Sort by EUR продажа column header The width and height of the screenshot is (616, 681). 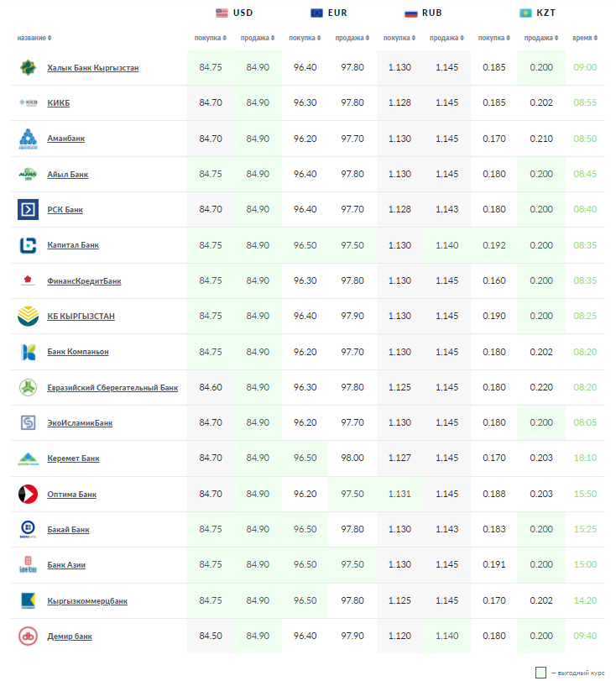tap(352, 38)
